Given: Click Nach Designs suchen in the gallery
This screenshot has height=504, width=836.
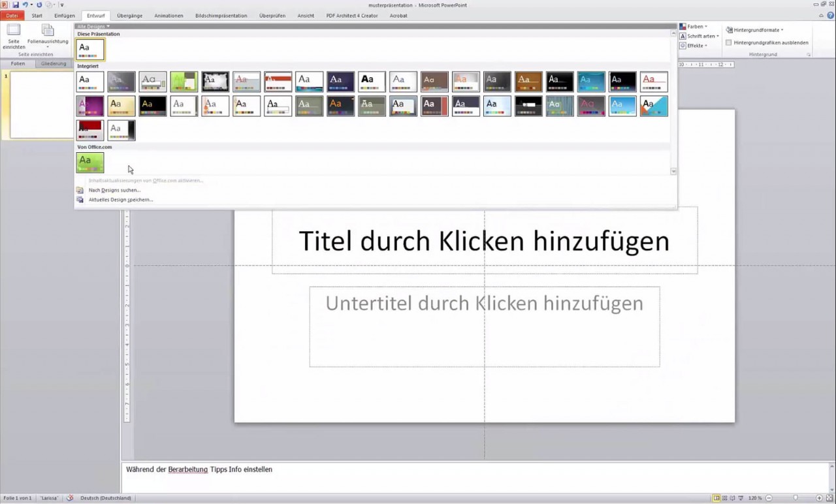Looking at the screenshot, I should (x=114, y=190).
